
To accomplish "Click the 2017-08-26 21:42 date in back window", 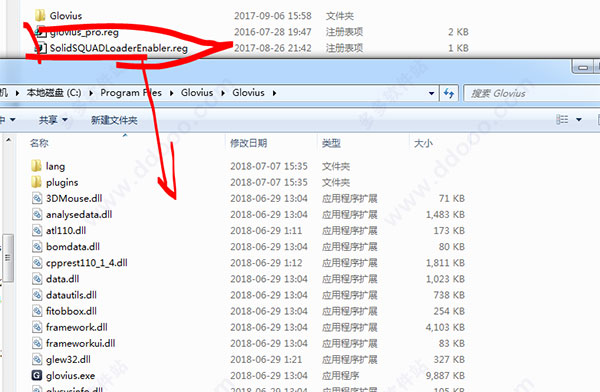I will coord(273,48).
